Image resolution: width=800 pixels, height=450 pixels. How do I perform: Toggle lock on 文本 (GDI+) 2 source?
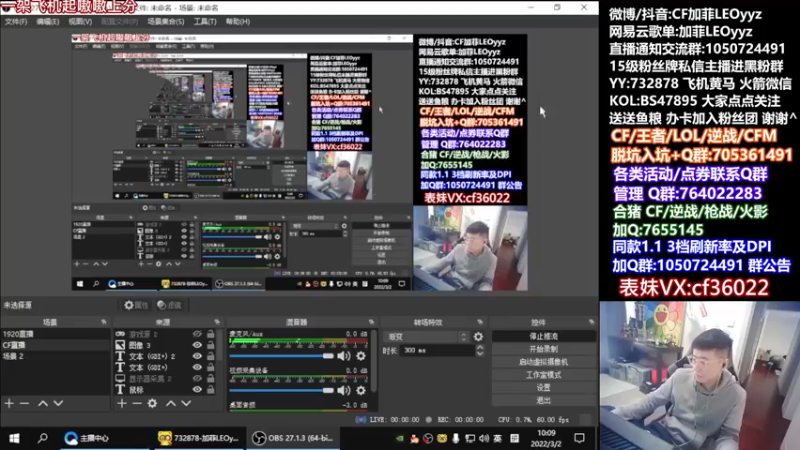(x=210, y=356)
